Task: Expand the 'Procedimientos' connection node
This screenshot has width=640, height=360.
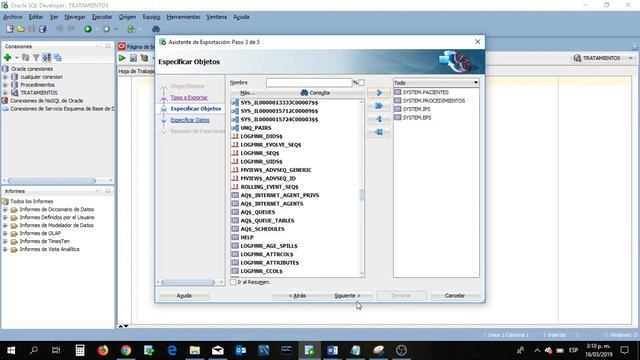Action: pyautogui.click(x=5, y=85)
